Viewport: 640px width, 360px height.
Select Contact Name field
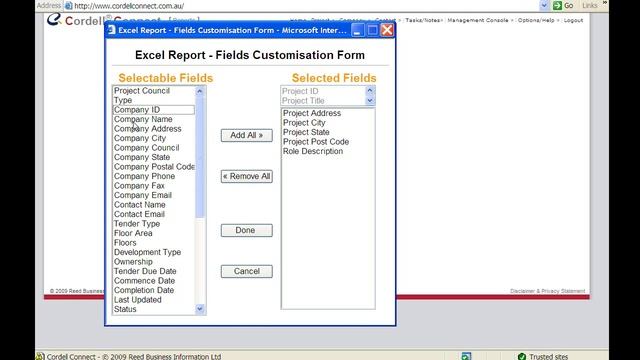tap(154, 204)
